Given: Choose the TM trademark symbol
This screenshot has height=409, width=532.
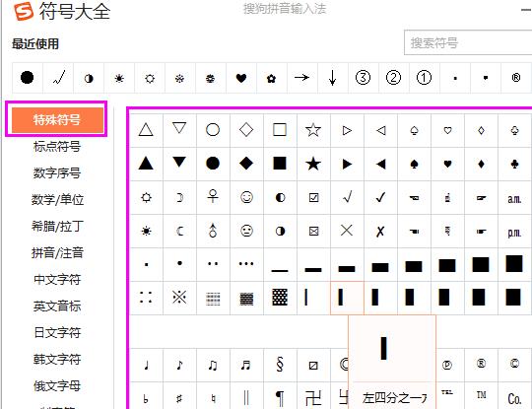Looking at the screenshot, I should coord(481,395).
